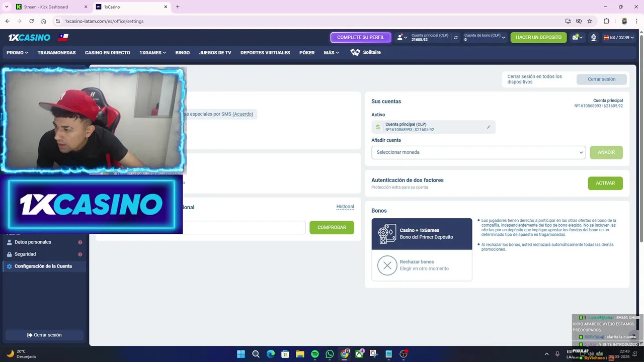Go to the browser home button
Image resolution: width=644 pixels, height=362 pixels.
(43, 21)
